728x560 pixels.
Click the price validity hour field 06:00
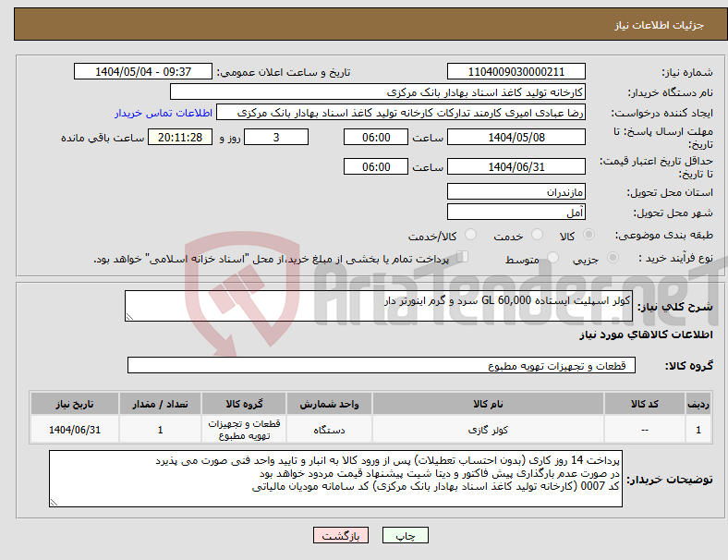pos(376,166)
